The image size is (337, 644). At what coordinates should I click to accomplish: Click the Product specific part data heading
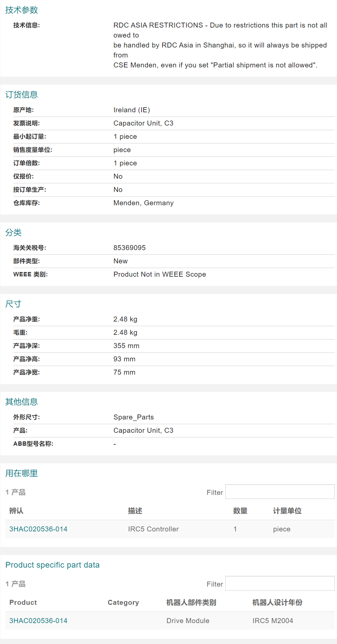click(53, 565)
